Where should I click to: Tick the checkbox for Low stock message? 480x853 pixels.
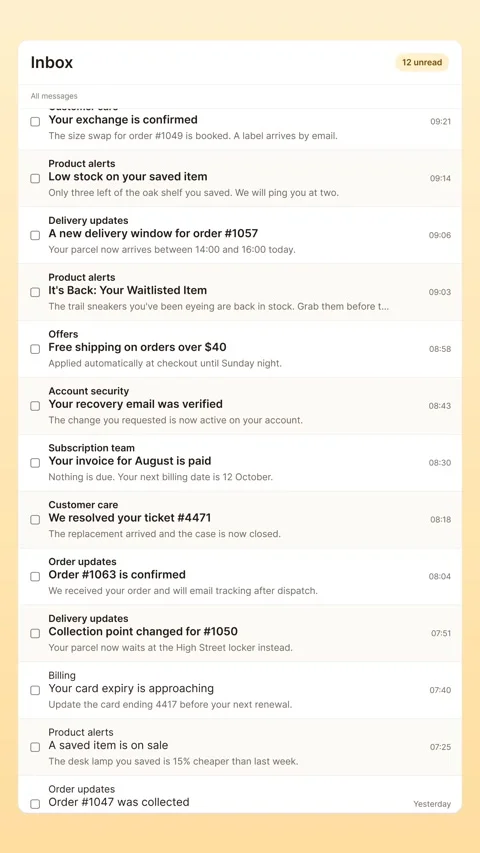(x=35, y=178)
